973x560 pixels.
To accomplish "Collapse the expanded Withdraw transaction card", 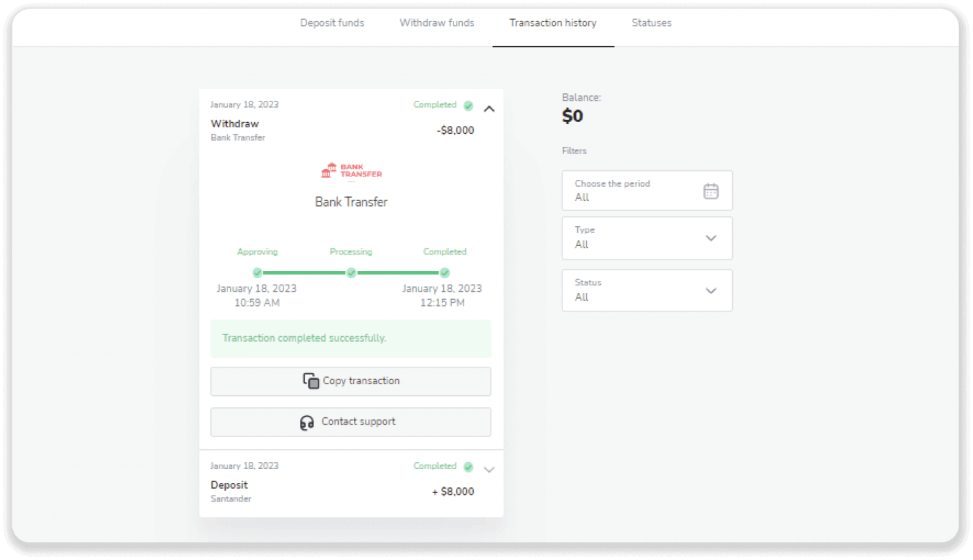I will (x=490, y=109).
